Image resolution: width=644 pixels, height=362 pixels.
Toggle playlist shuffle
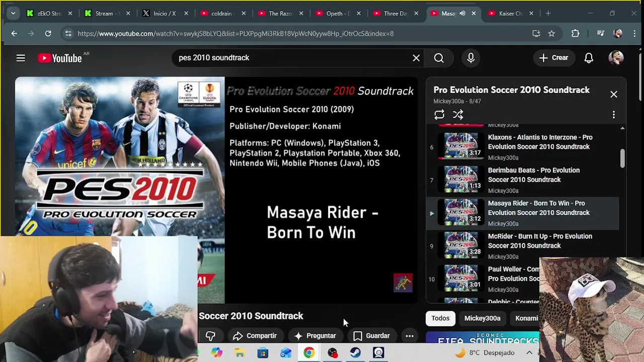point(458,115)
